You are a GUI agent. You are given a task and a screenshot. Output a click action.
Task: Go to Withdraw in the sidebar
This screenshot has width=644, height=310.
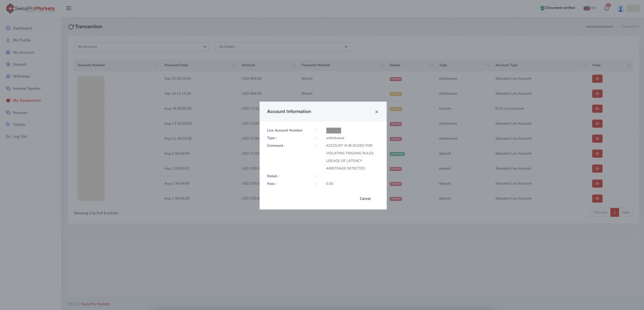[21, 76]
